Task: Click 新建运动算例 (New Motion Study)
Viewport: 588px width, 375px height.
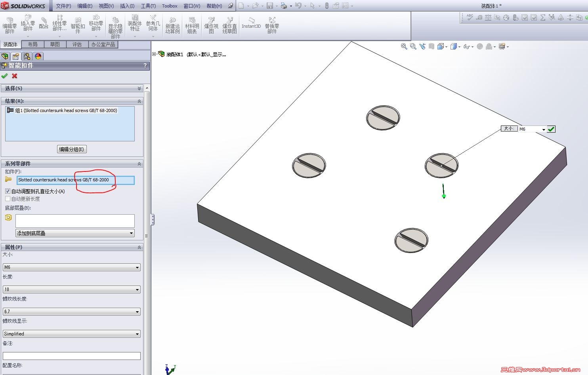Action: 172,26
